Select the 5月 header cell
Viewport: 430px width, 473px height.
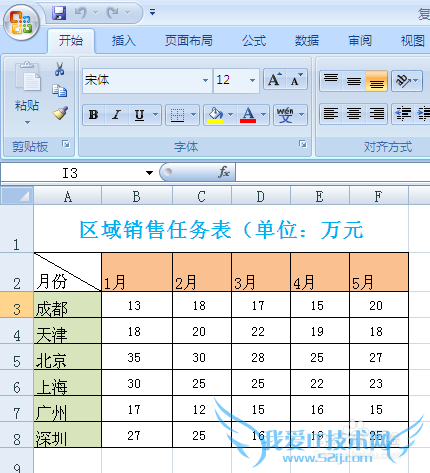(379, 272)
